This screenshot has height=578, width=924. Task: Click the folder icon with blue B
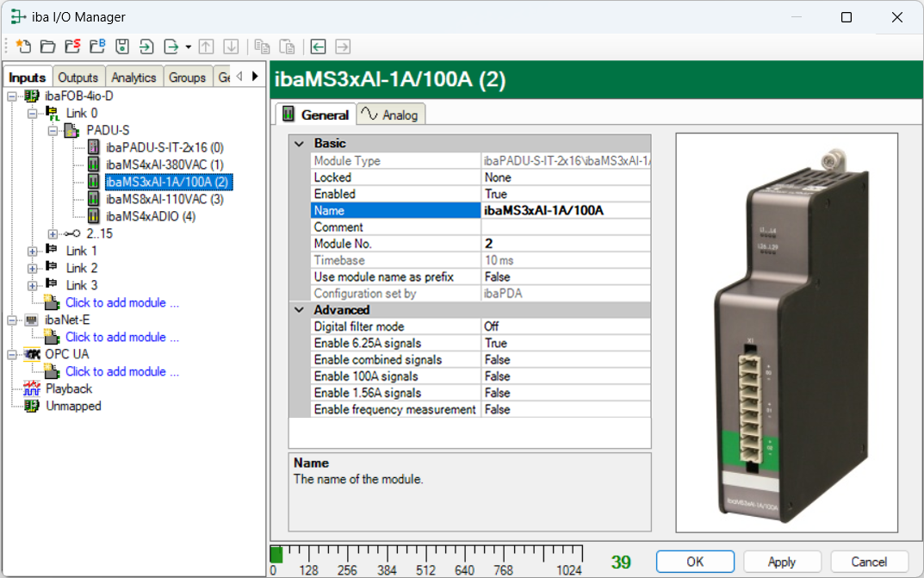[x=97, y=47]
